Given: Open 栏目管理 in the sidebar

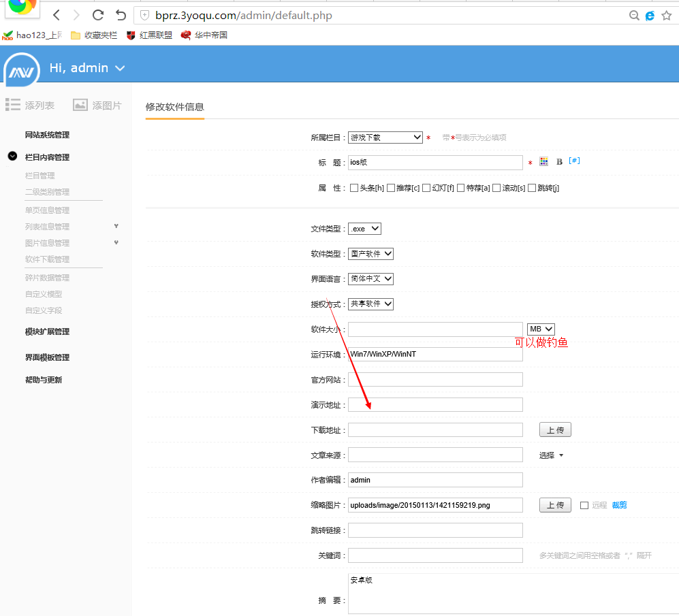Looking at the screenshot, I should point(40,176).
